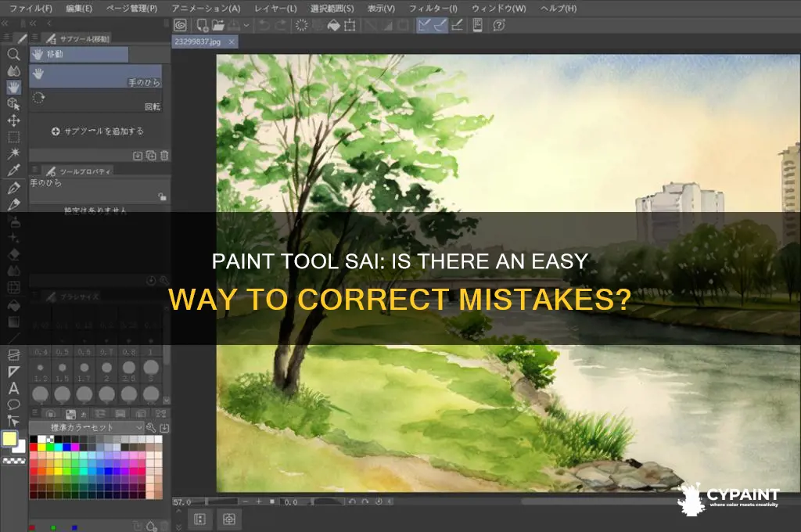Open color set panel hamburger menu
The height and width of the screenshot is (532, 801).
(34, 413)
